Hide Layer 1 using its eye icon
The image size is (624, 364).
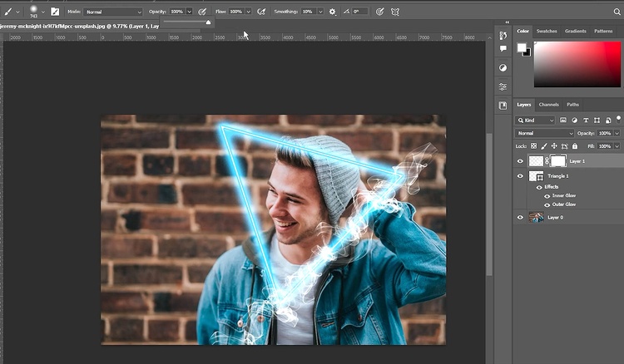(521, 161)
